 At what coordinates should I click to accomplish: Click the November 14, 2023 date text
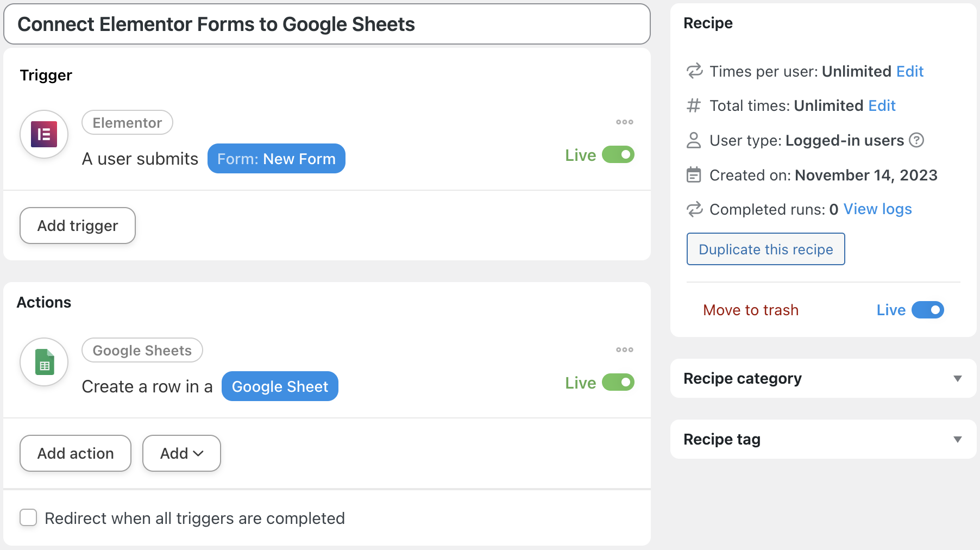click(x=866, y=175)
